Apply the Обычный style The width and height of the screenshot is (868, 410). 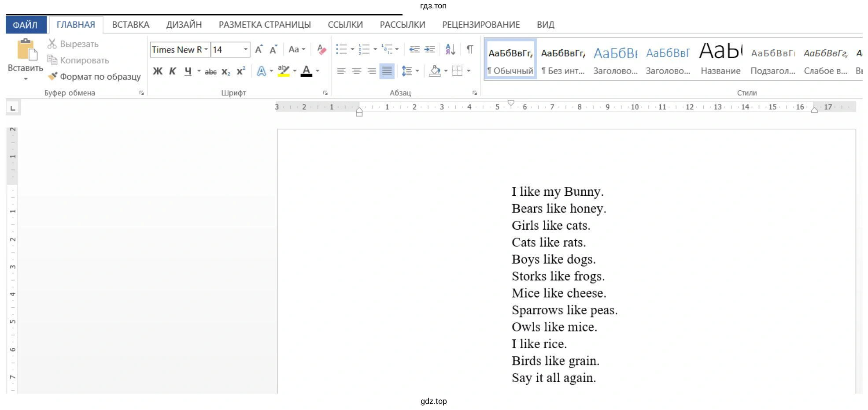[x=510, y=59]
